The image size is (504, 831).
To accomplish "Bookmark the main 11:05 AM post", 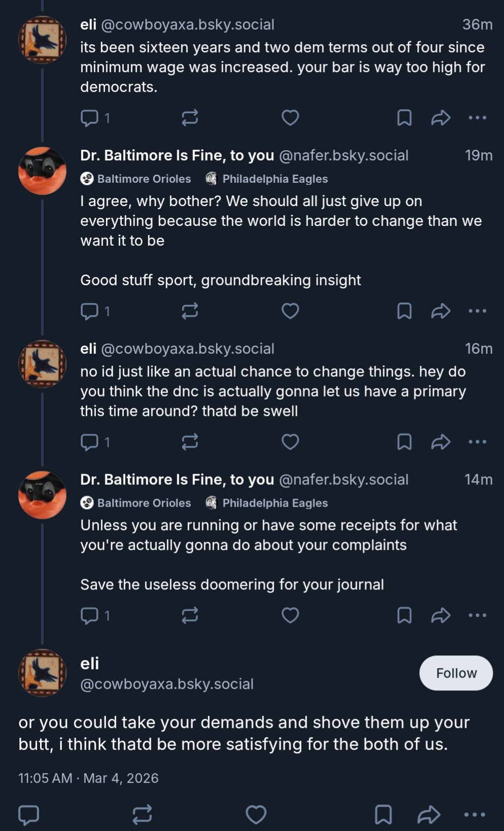I will [383, 814].
